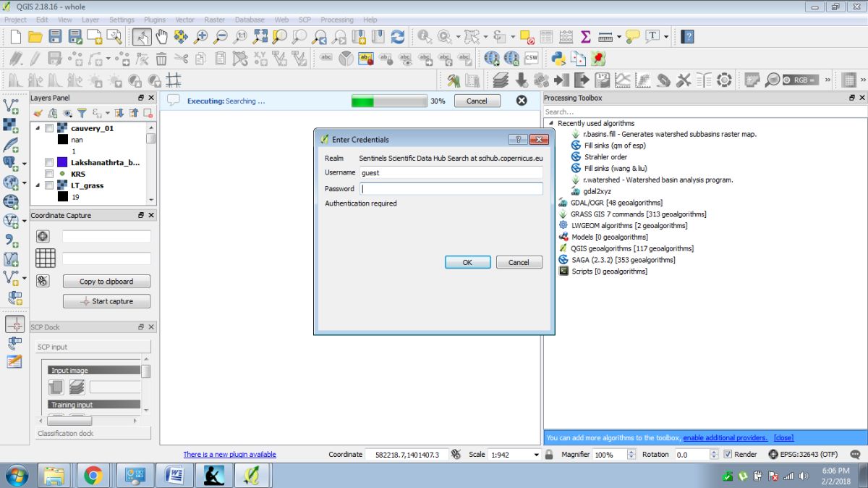Click OK in Enter Credentials dialog

point(467,262)
